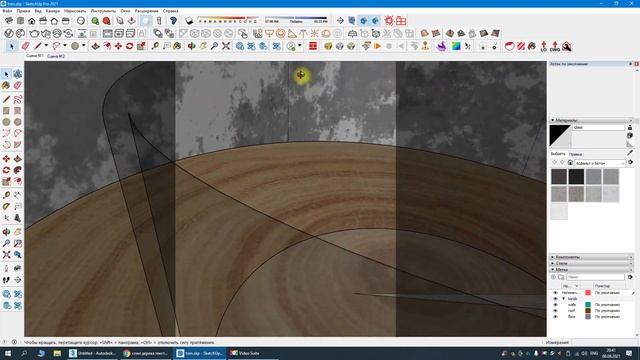Viewport: 640px width, 360px height.
Task: Select the Rectangle tool in left toolbar
Action: coord(6,111)
